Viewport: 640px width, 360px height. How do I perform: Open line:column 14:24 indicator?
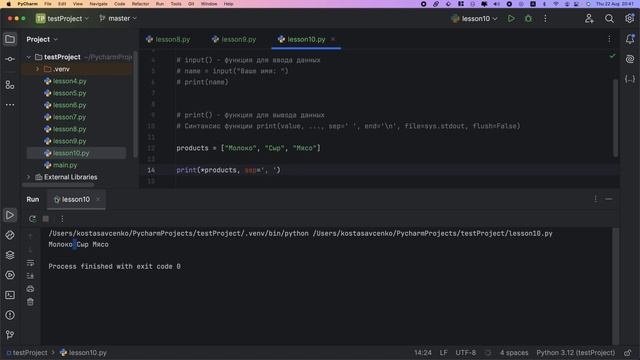422,353
